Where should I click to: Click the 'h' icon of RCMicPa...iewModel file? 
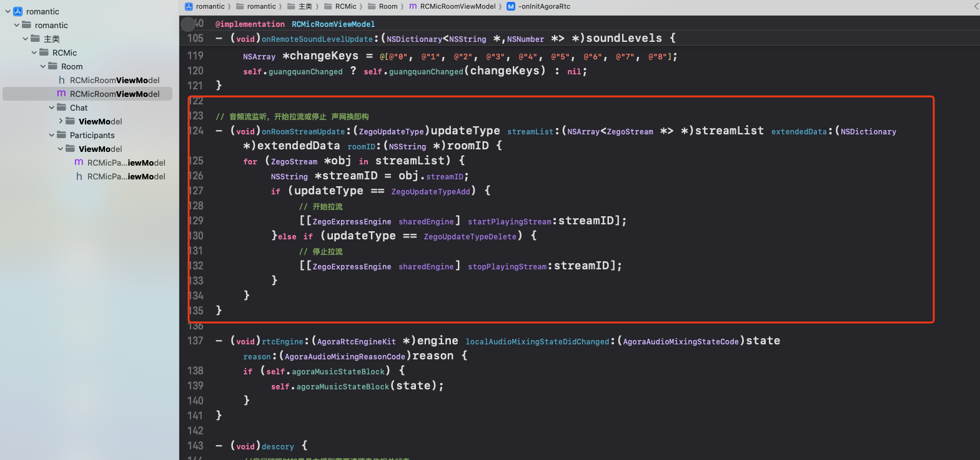click(x=79, y=176)
